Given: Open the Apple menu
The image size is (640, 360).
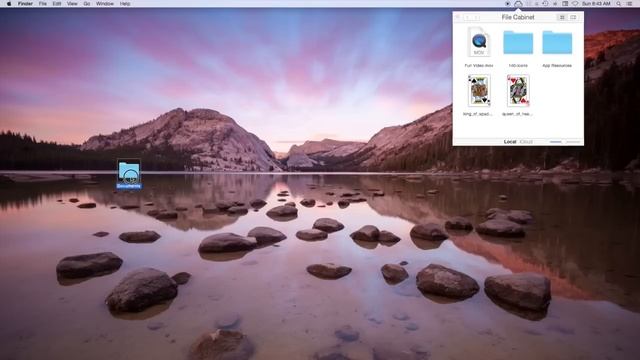Looking at the screenshot, I should click(9, 4).
